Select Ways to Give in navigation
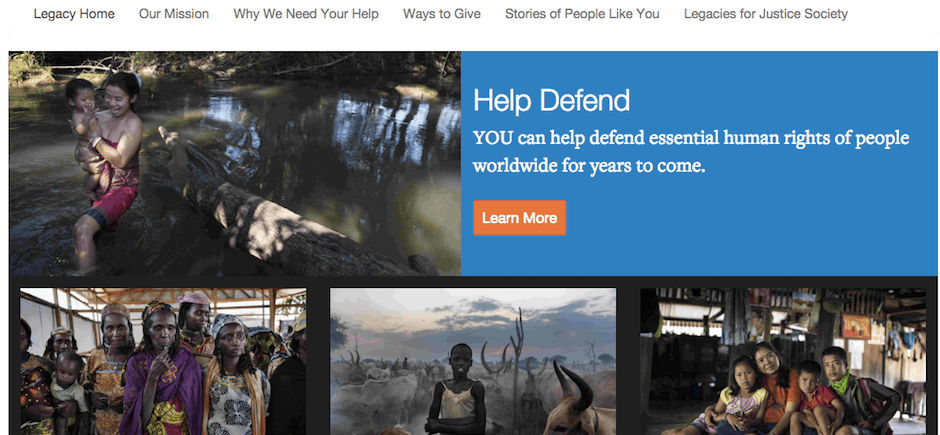Viewport: 940px width, 435px height. (442, 13)
